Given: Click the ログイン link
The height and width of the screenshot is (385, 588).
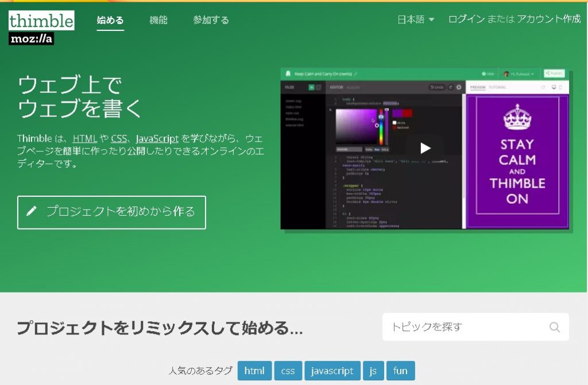Looking at the screenshot, I should (466, 20).
